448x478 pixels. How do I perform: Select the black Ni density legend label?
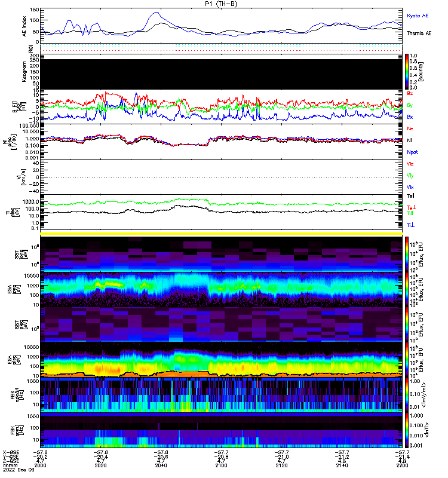click(409, 140)
